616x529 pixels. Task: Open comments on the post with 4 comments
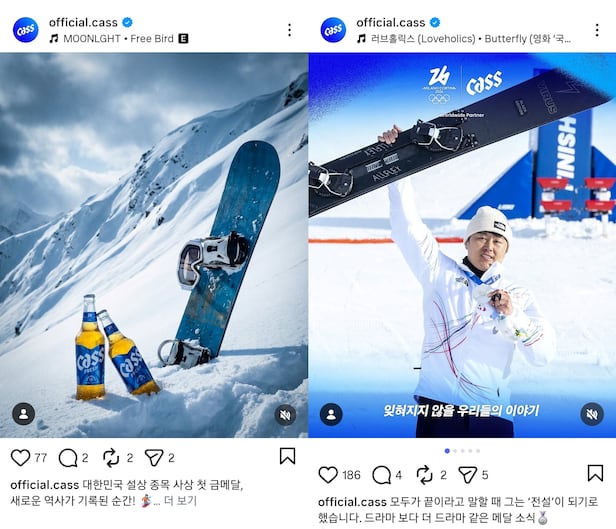pyautogui.click(x=381, y=475)
